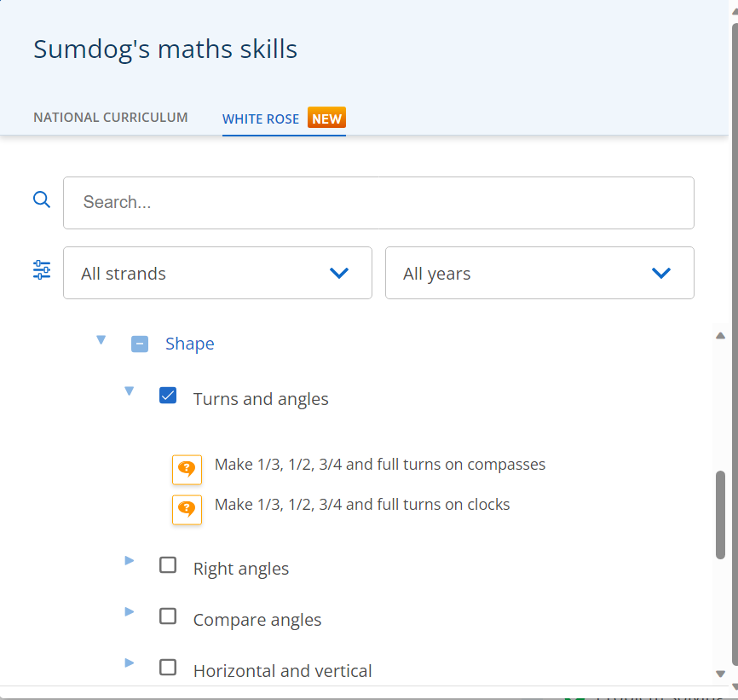
Task: Select the Horizontal and vertical label
Action: coord(282,671)
